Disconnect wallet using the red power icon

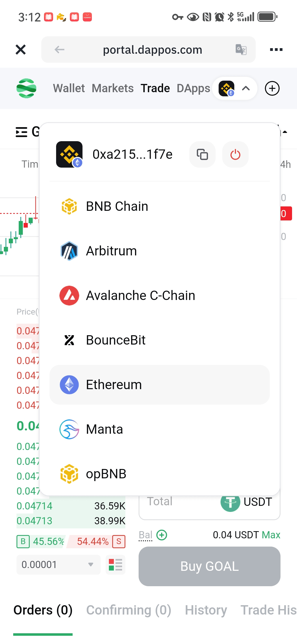point(235,154)
